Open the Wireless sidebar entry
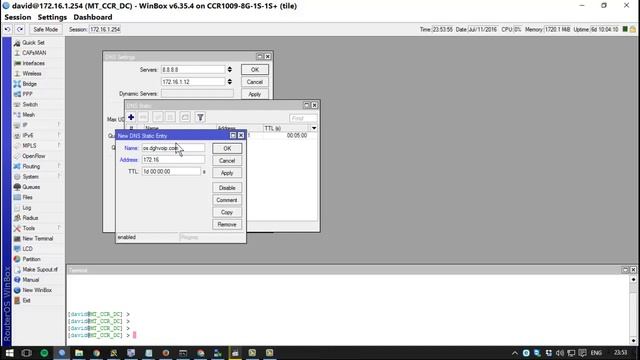 [x=32, y=73]
